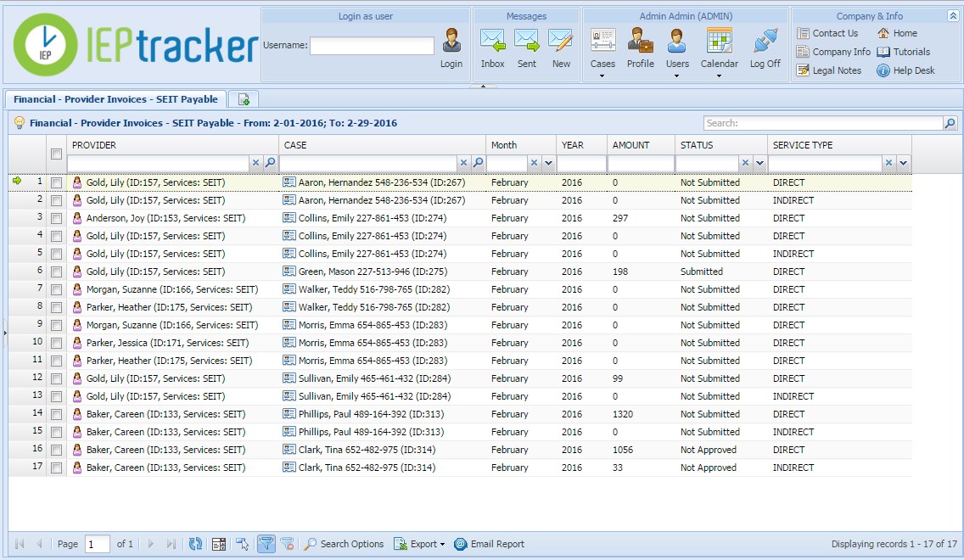The height and width of the screenshot is (560, 964).
Task: Clear the PROVIDER filter with X icon
Action: click(x=255, y=163)
